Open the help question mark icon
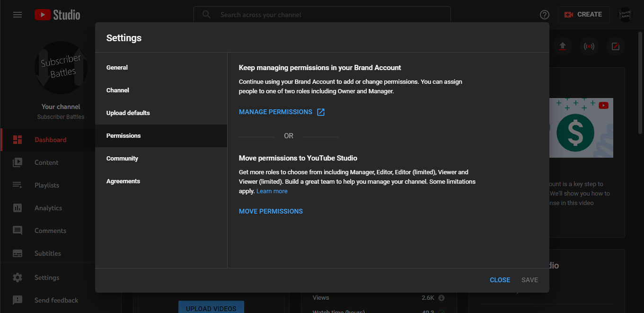The width and height of the screenshot is (644, 313). coord(545,15)
